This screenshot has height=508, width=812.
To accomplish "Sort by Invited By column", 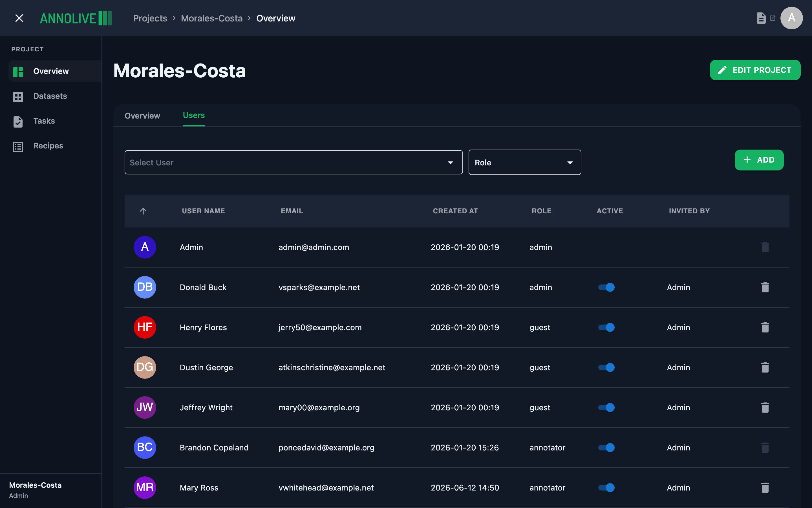I will [x=689, y=211].
